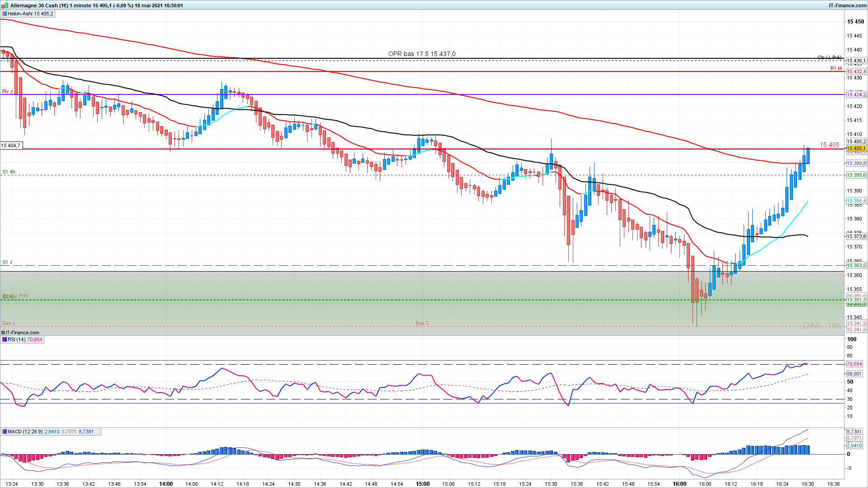Click the 'OPR bas 17.5 15 437,0' annotation
Viewport: 868px width, 488px height.
422,54
